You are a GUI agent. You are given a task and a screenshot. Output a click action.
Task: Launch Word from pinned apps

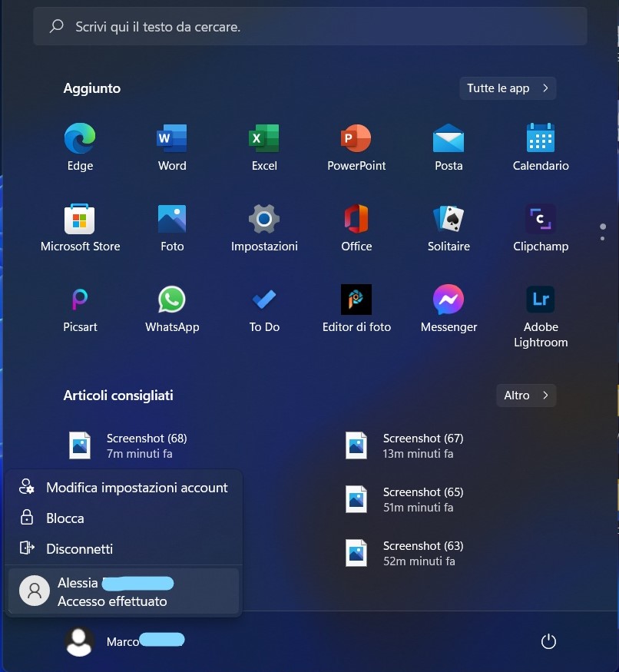[x=172, y=147]
